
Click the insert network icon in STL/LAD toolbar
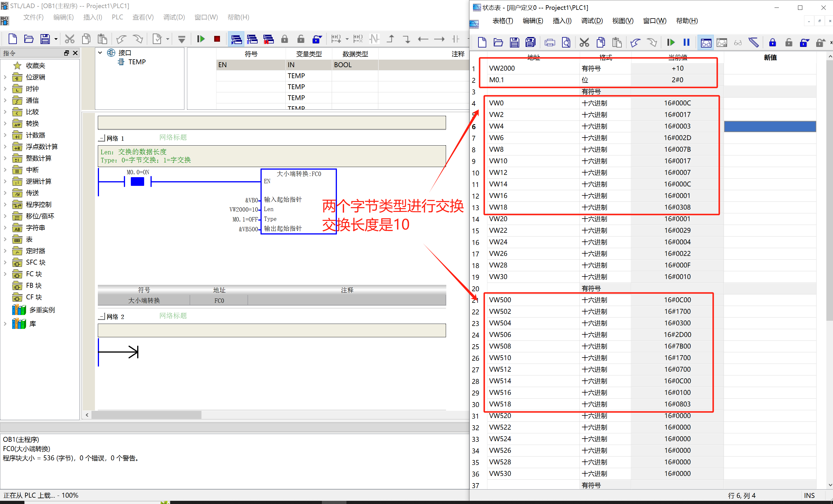tap(336, 39)
